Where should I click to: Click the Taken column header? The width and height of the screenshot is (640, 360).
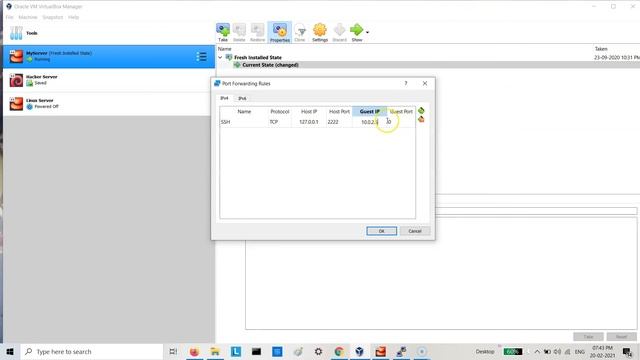601,49
